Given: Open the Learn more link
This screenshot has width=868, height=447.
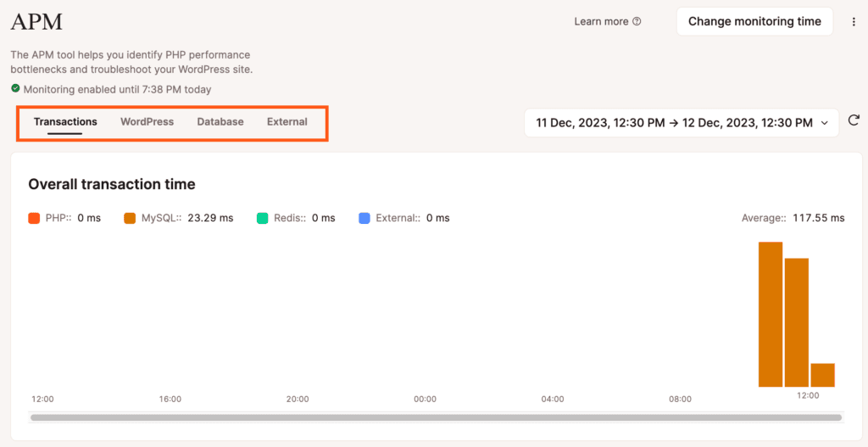Looking at the screenshot, I should point(601,22).
